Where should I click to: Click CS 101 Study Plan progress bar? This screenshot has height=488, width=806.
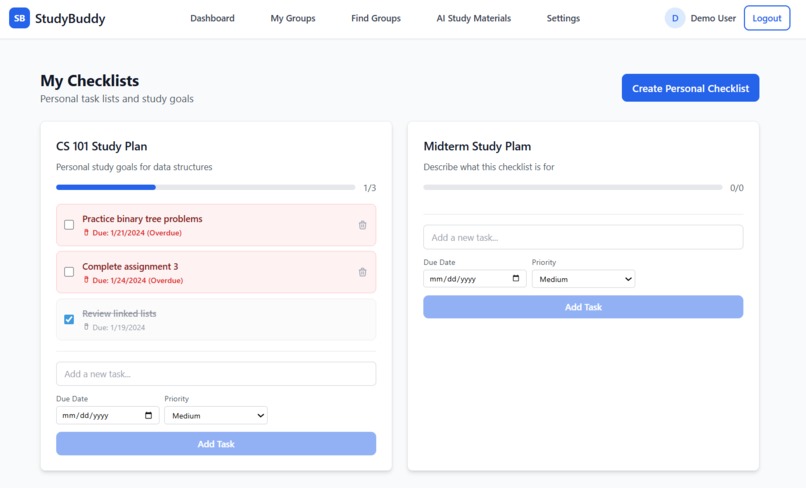206,188
